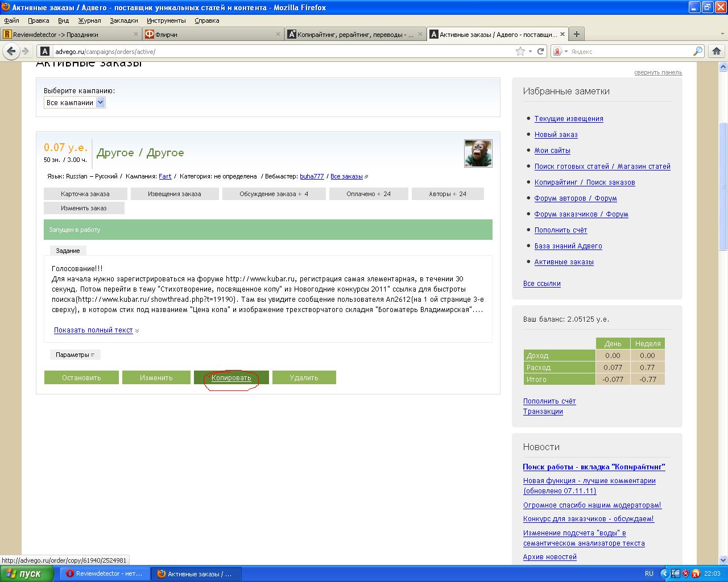Close the Копирайтинг, рерайтинг tab
The image size is (728, 582).
(421, 34)
